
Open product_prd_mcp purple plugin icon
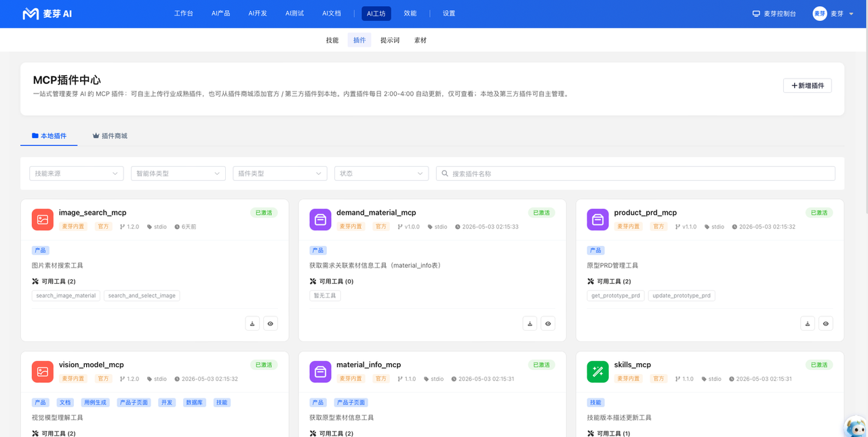pos(597,220)
